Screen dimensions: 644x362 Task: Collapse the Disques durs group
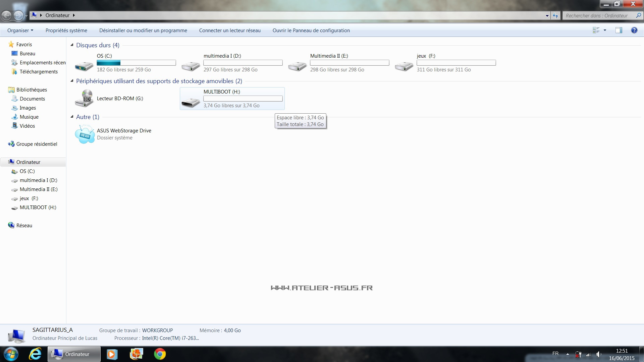click(72, 45)
